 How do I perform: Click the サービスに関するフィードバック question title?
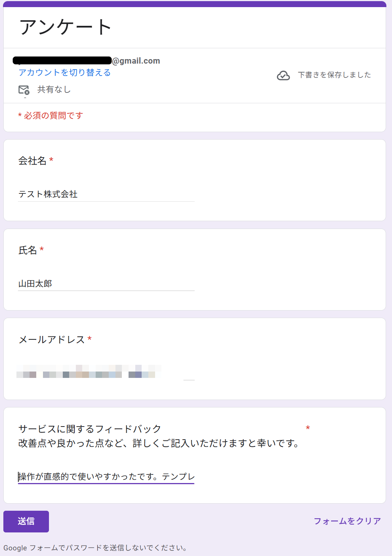pyautogui.click(x=89, y=429)
